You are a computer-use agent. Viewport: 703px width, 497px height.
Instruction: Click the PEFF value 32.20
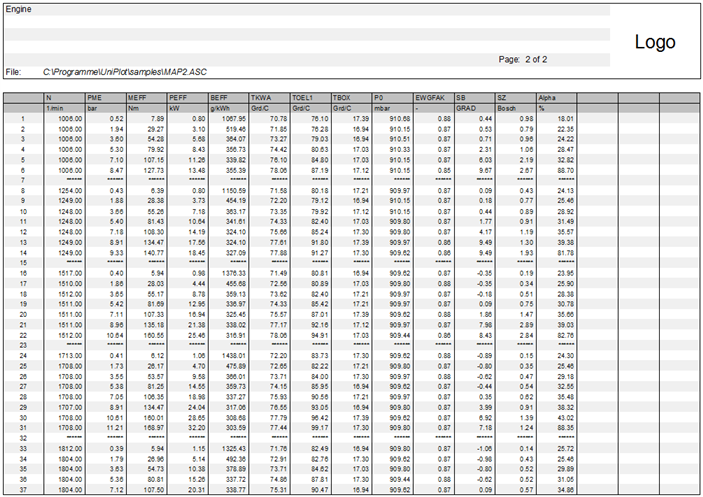[x=196, y=428]
